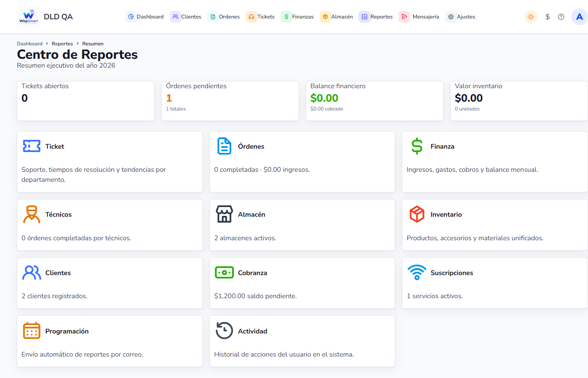
Task: Open Almacén in the top navigation
Action: pyautogui.click(x=337, y=17)
